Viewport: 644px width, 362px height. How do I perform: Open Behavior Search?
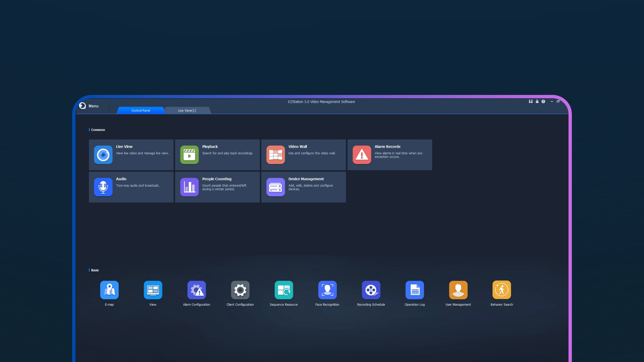(501, 290)
